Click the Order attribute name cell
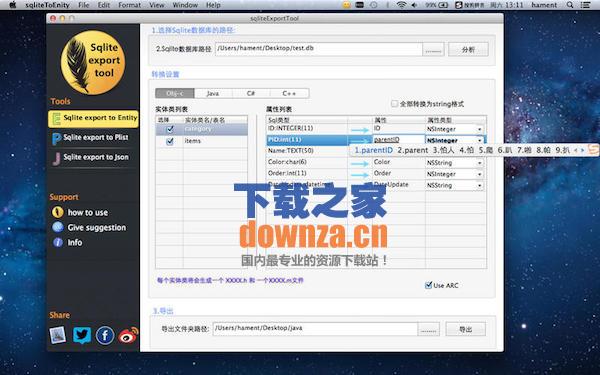The image size is (600, 375). (399, 173)
